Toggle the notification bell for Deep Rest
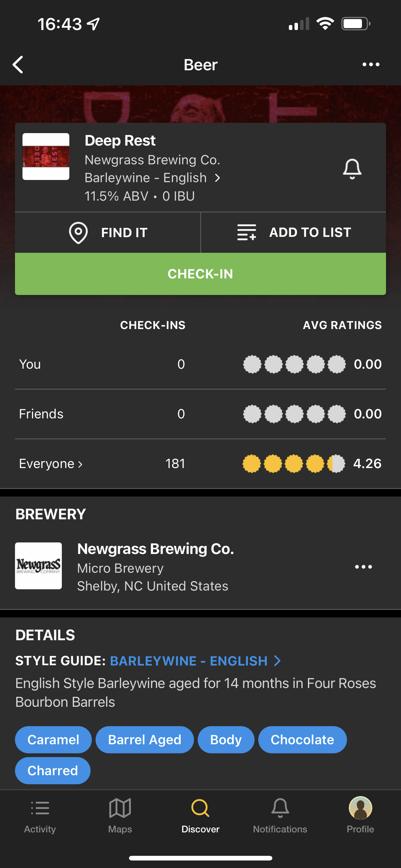Viewport: 401px width, 868px height. pos(352,169)
